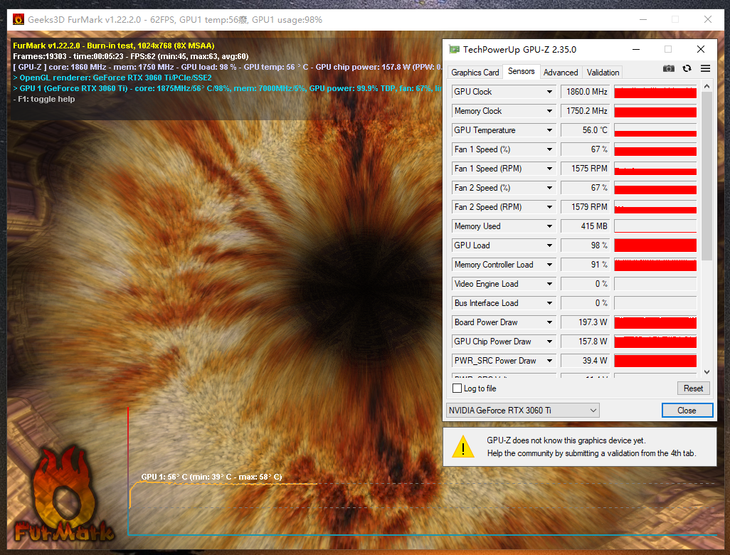Open the Advanced tab
730x555 pixels.
(x=560, y=72)
